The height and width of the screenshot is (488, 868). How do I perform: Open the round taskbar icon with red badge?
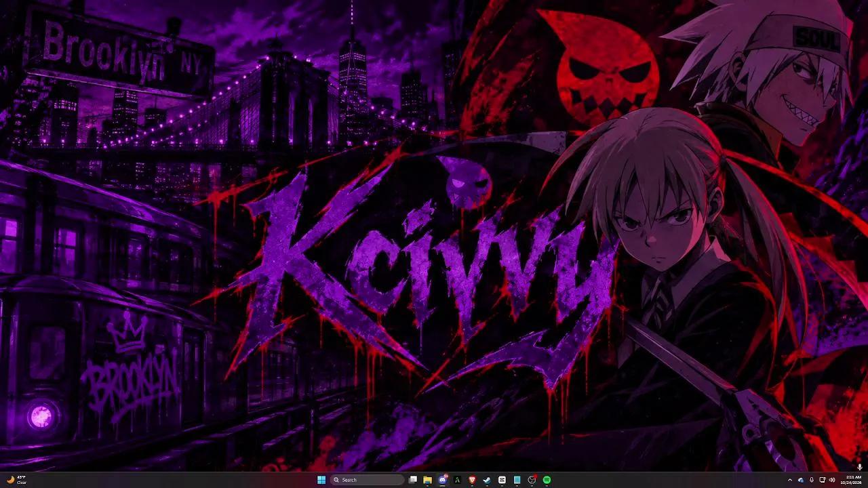532,480
